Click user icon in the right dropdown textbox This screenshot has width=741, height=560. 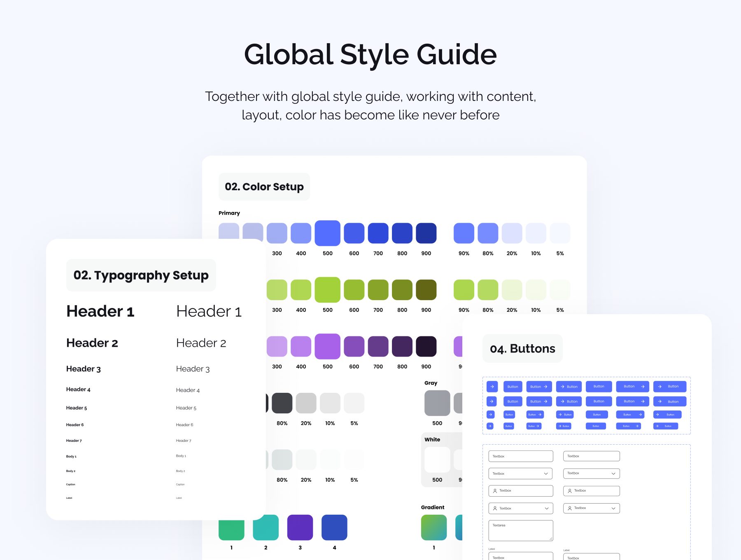click(570, 508)
